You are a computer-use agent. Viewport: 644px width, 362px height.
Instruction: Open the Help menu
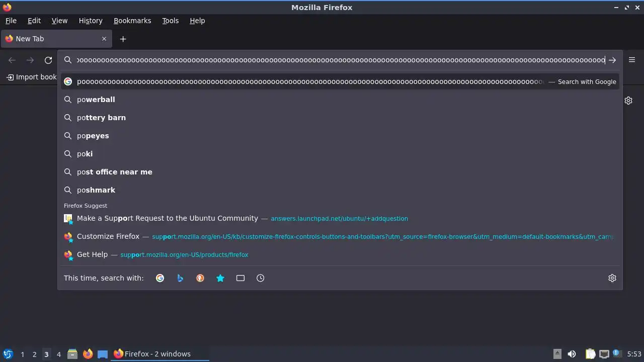[x=197, y=21]
